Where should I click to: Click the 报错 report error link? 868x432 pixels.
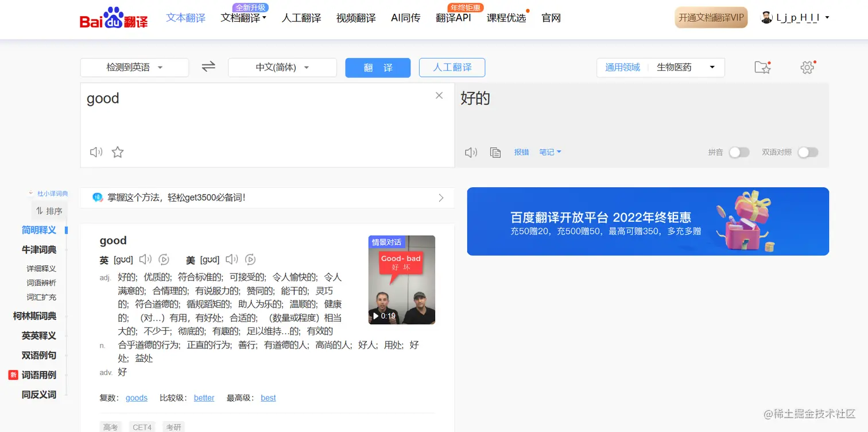click(521, 152)
